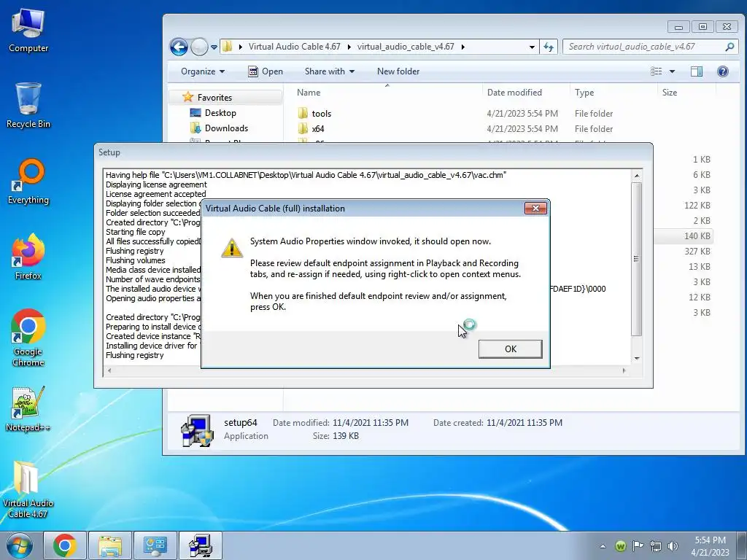Select Desktop under Favorites
747x560 pixels.
point(220,113)
